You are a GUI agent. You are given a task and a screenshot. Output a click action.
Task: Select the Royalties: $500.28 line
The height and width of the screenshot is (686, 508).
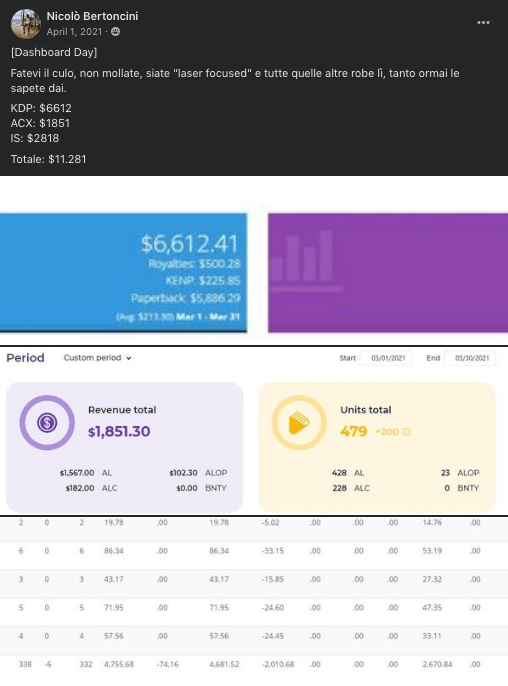click(194, 264)
